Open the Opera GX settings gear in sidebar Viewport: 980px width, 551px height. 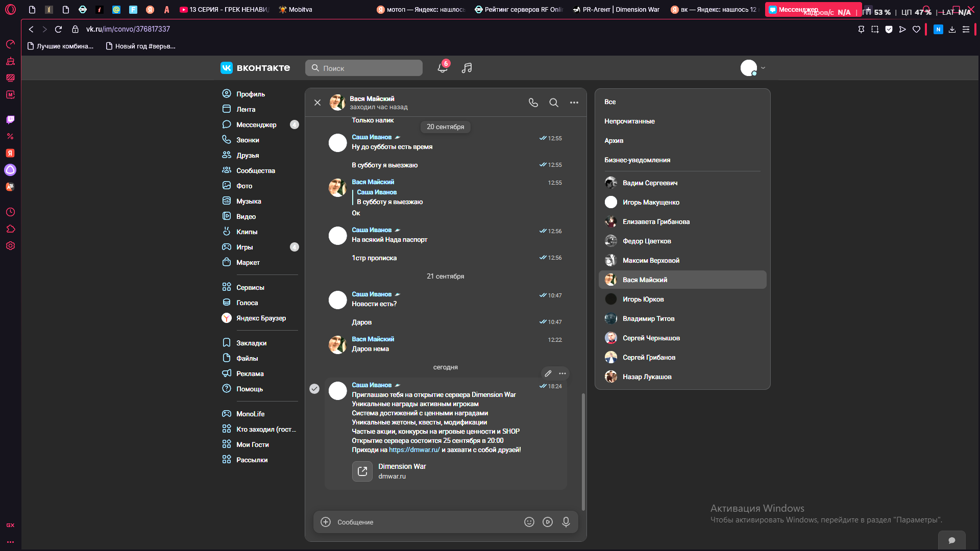click(x=10, y=245)
